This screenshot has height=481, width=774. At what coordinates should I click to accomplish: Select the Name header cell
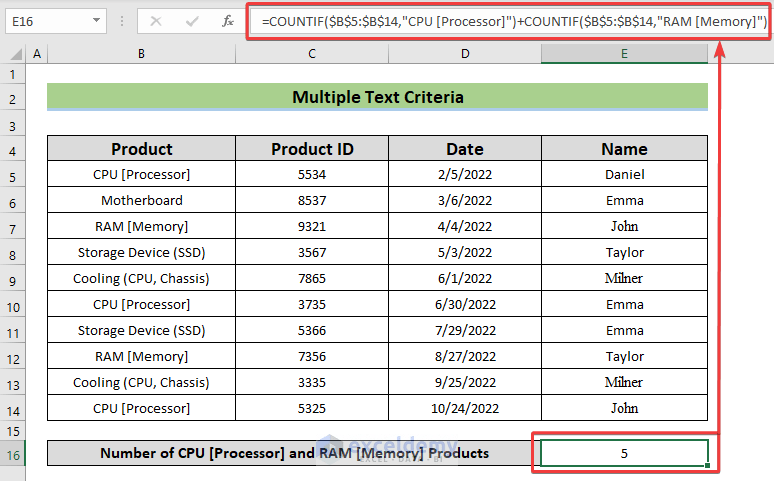coord(624,149)
